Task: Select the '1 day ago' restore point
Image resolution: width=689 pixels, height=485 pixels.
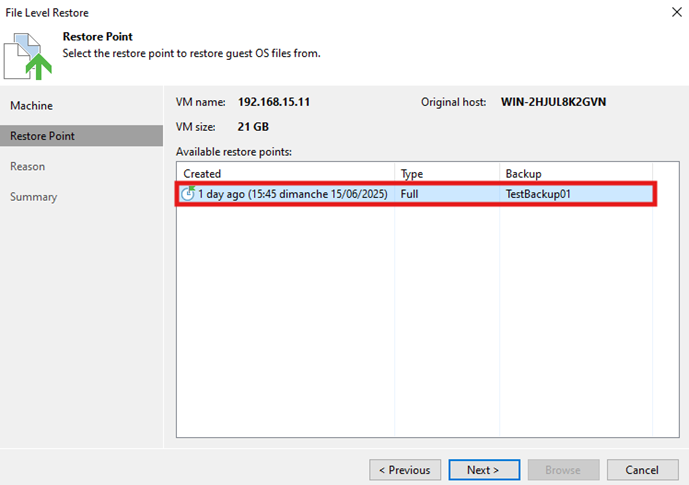Action: (x=292, y=194)
